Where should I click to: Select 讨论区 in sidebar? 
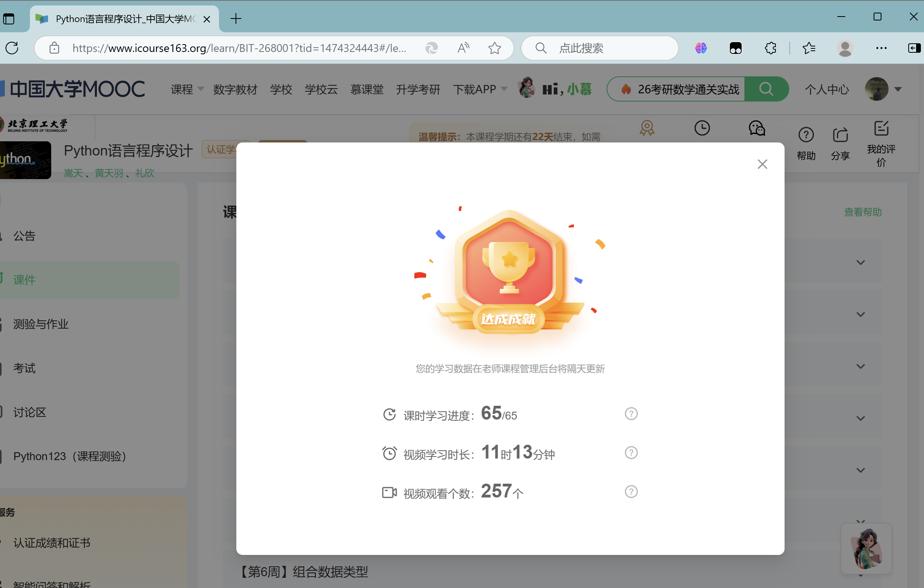click(30, 412)
